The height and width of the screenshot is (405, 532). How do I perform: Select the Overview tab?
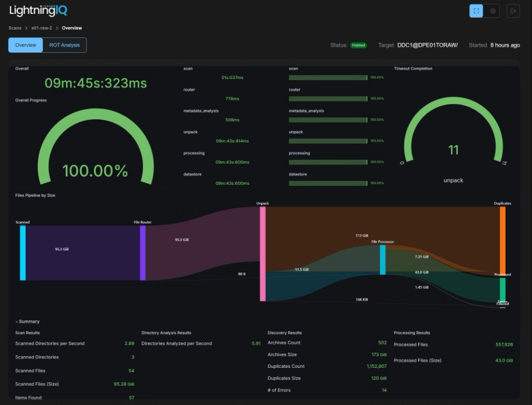[x=26, y=45]
